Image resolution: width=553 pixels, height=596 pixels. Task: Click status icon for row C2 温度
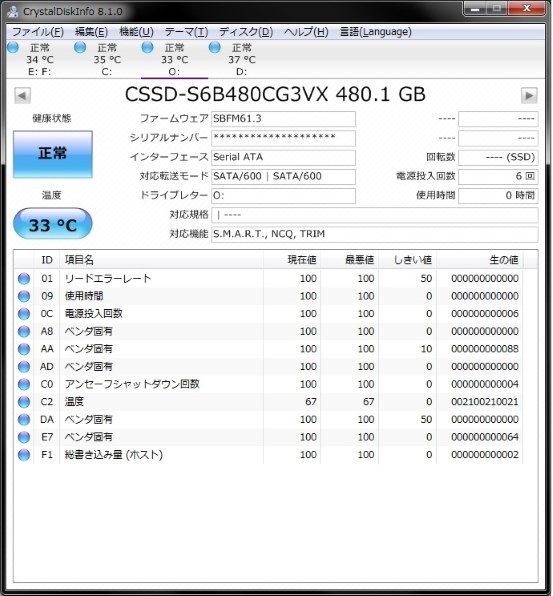tap(24, 402)
